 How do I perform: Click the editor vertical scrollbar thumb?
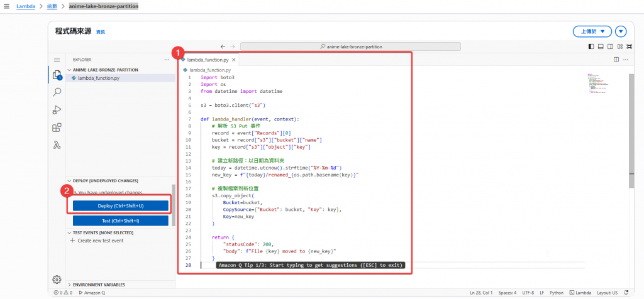click(x=631, y=131)
